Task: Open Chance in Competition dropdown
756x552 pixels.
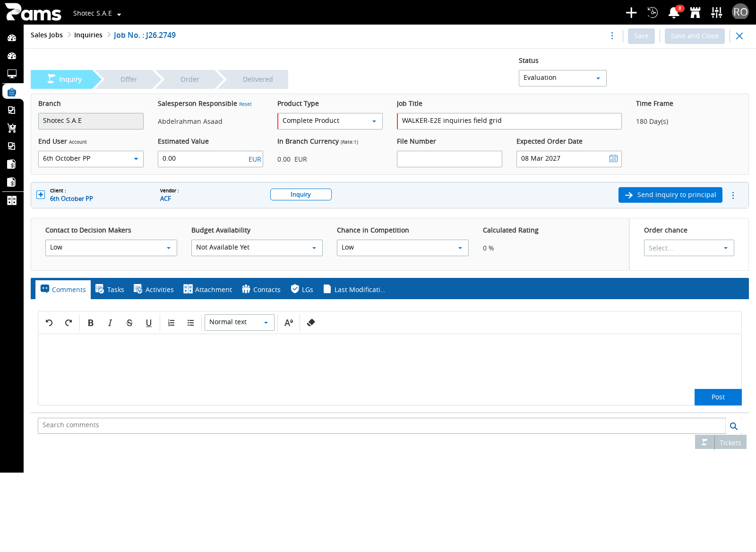Action: pyautogui.click(x=403, y=248)
